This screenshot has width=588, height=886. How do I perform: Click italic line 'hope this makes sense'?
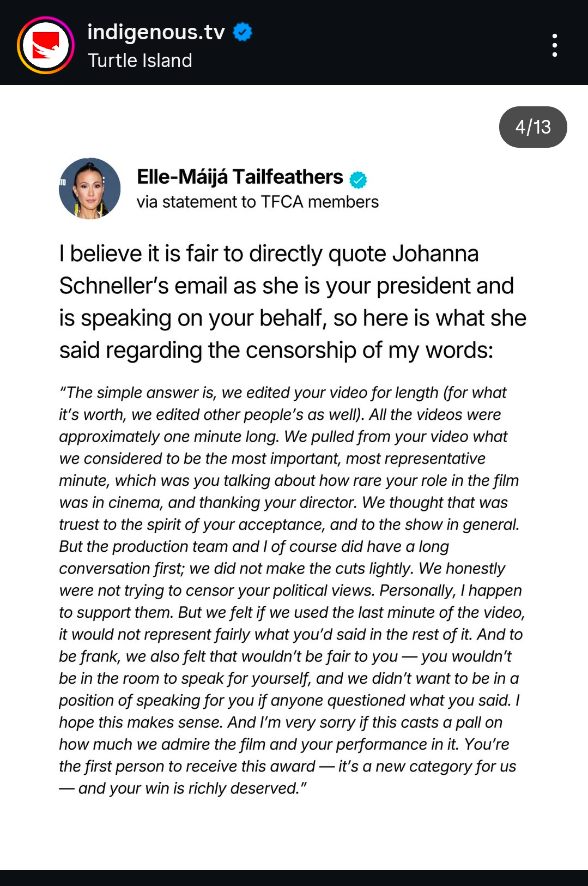(x=281, y=722)
